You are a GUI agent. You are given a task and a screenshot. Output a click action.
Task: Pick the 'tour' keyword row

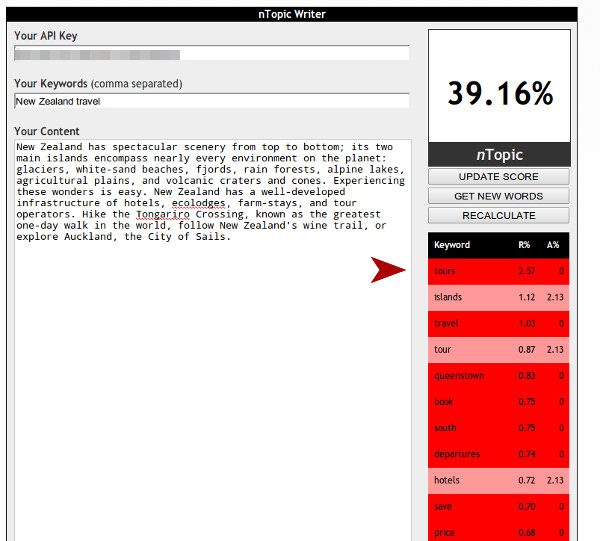499,349
